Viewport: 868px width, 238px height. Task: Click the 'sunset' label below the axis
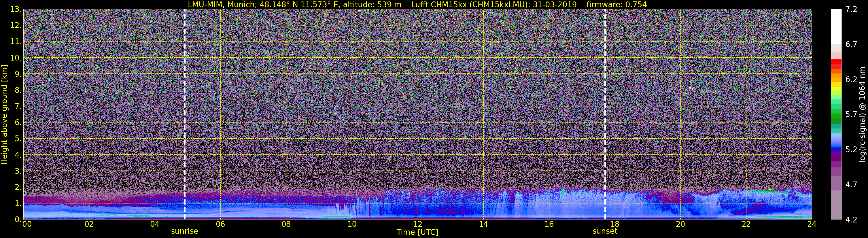(x=605, y=231)
